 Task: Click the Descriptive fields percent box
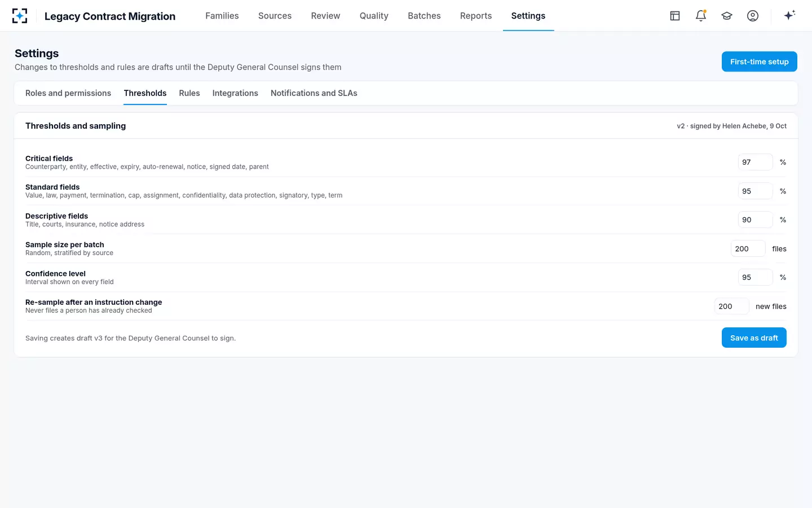click(755, 220)
